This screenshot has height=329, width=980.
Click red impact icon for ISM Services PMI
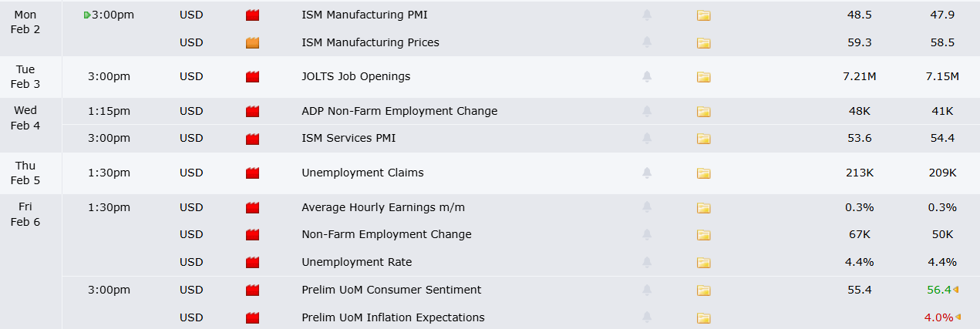pos(252,139)
